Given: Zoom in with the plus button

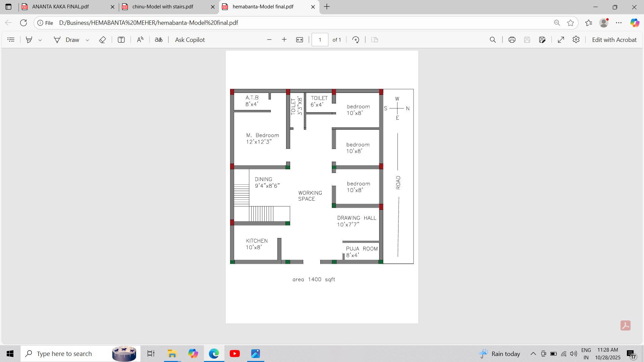Looking at the screenshot, I should (284, 40).
